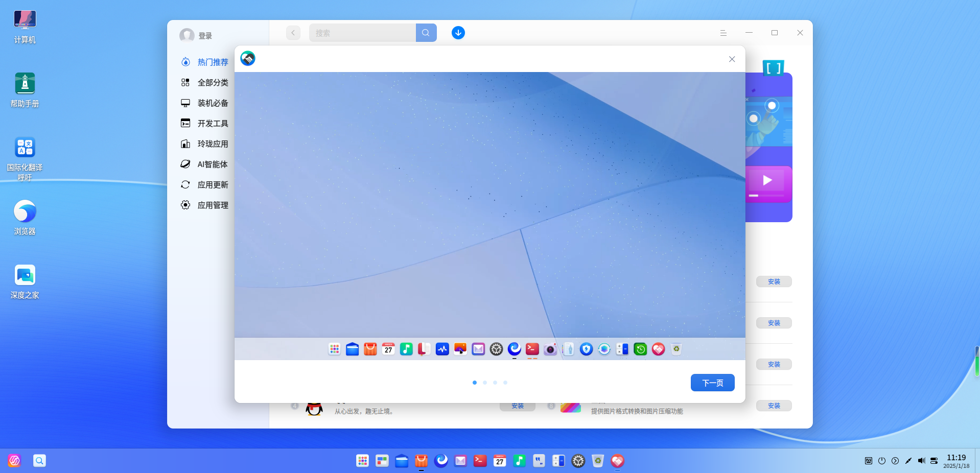Open 应用管理 in the app store sidebar
The height and width of the screenshot is (473, 980).
click(x=205, y=205)
